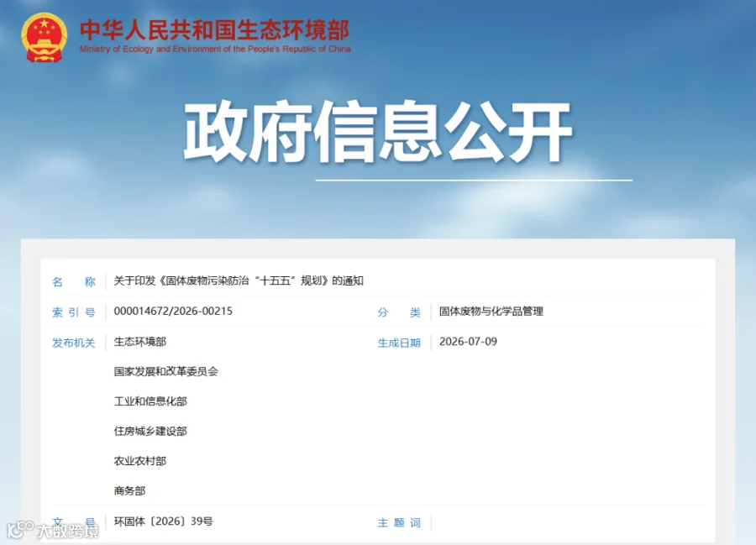Select agency 住房城乡建设部
This screenshot has width=756, height=545.
150,432
